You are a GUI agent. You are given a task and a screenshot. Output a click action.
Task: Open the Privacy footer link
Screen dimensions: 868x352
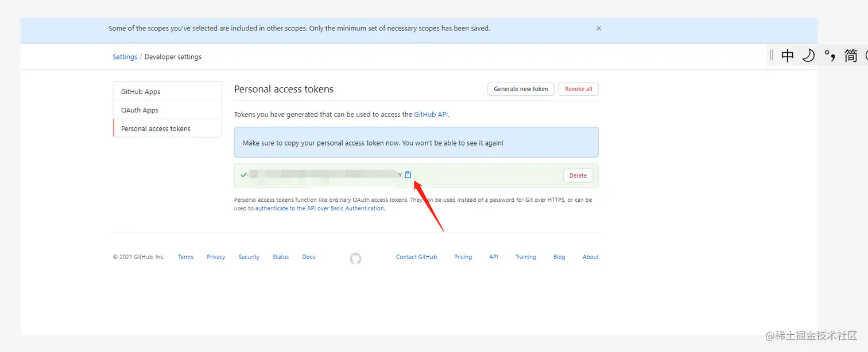[216, 257]
